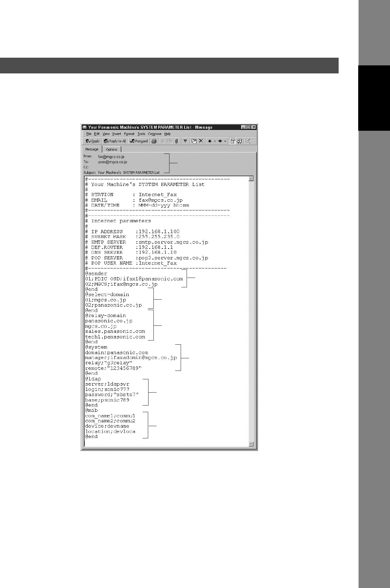Open the Compose menu
The image size is (390, 588).
pos(154,134)
